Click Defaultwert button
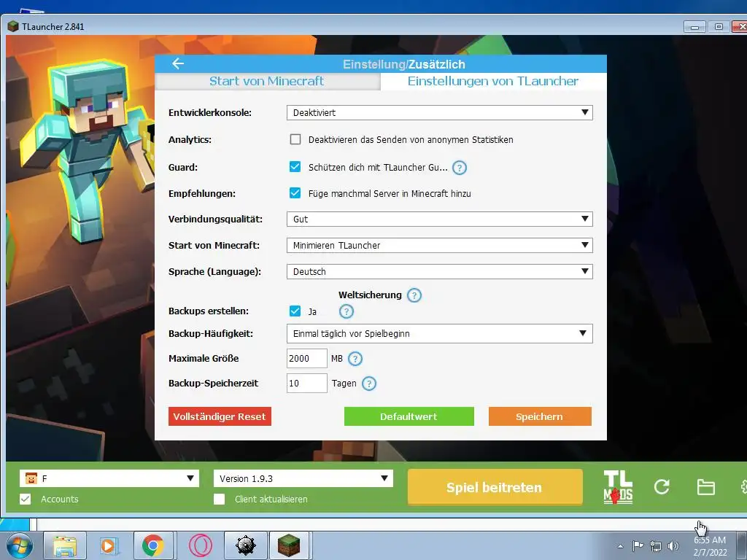Image resolution: width=747 pixels, height=560 pixels. pyautogui.click(x=409, y=416)
